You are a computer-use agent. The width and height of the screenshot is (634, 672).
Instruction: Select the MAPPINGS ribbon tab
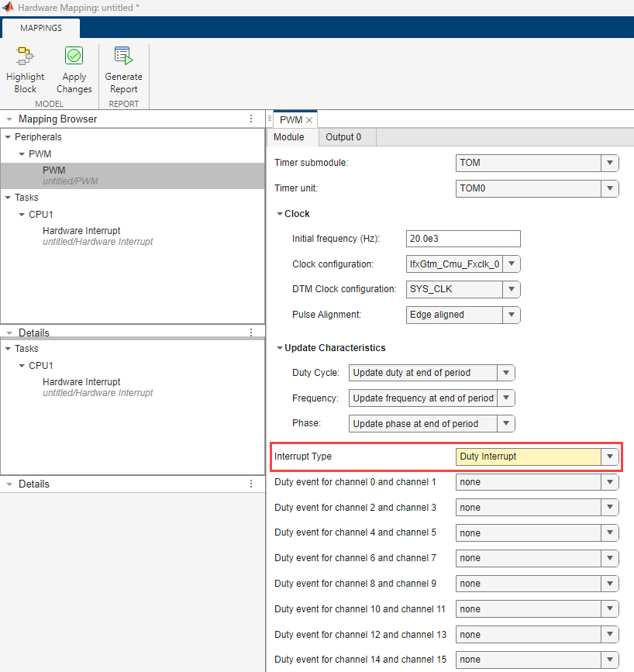pos(41,27)
